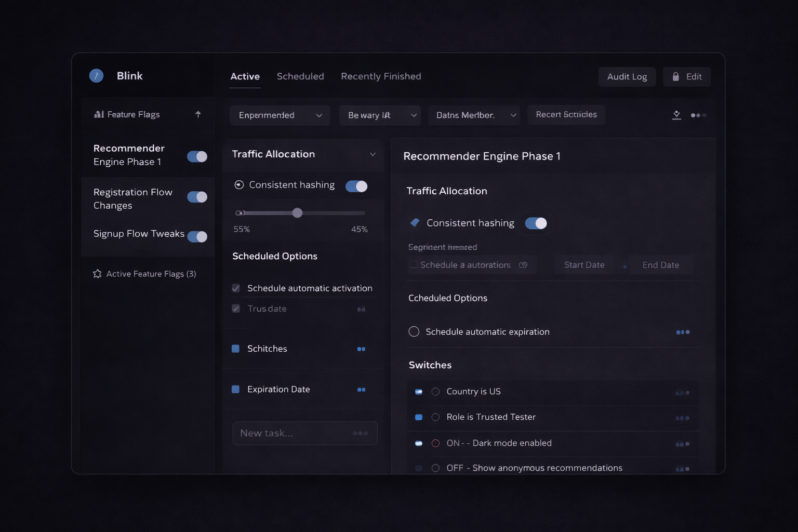Viewport: 798px width, 532px height.
Task: Disable Signup Flow Tweaks toggle
Action: pyautogui.click(x=197, y=237)
